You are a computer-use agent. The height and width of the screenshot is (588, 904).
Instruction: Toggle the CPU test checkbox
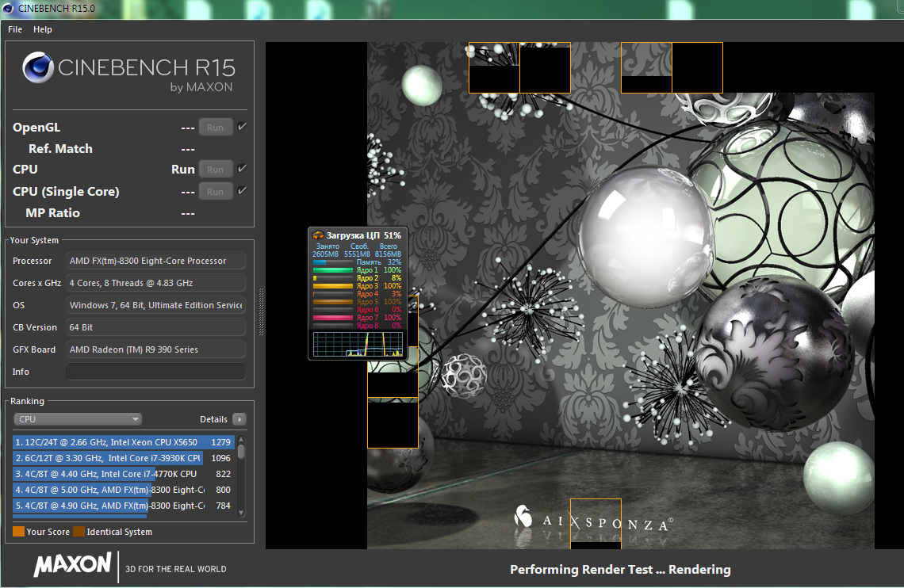pyautogui.click(x=242, y=169)
